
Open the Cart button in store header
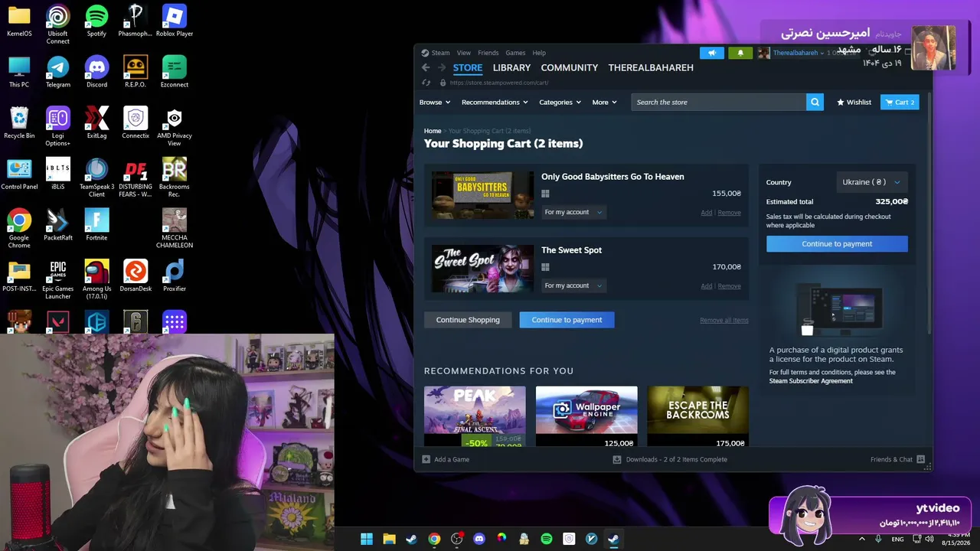900,102
